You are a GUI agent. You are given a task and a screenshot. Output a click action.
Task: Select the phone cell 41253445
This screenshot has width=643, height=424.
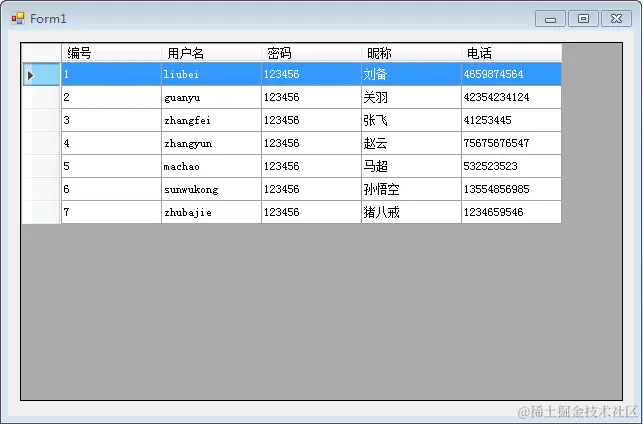[x=511, y=120]
